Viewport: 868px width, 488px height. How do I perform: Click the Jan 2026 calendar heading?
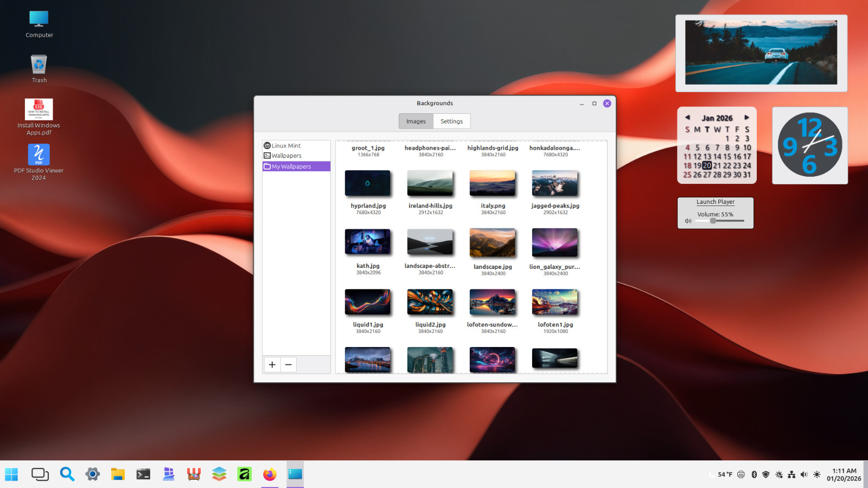tap(717, 118)
